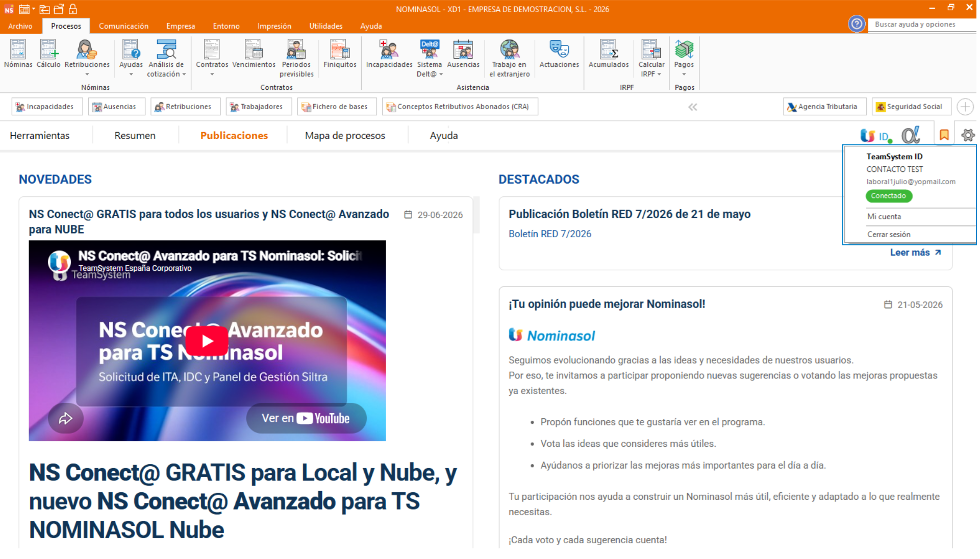
Task: Expand the Sistema Delt@ dropdown
Action: coord(441,74)
